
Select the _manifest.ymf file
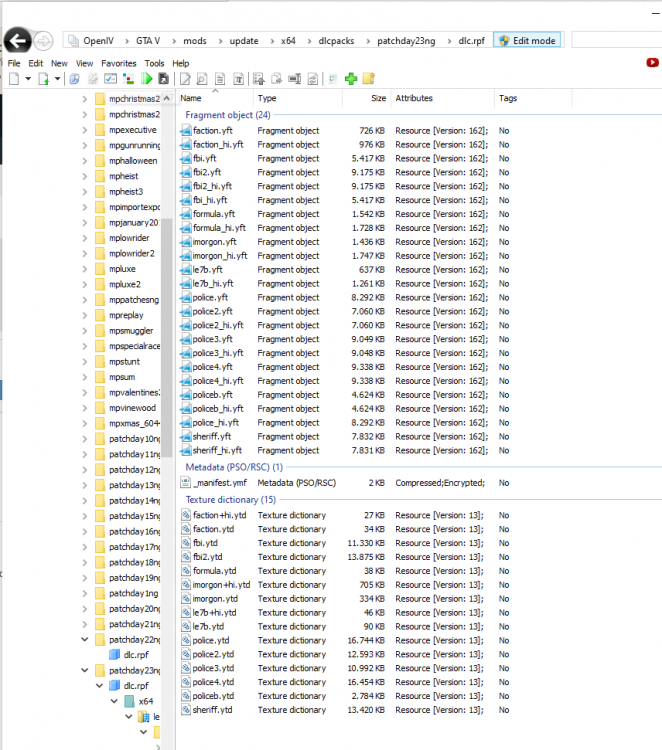(x=220, y=483)
